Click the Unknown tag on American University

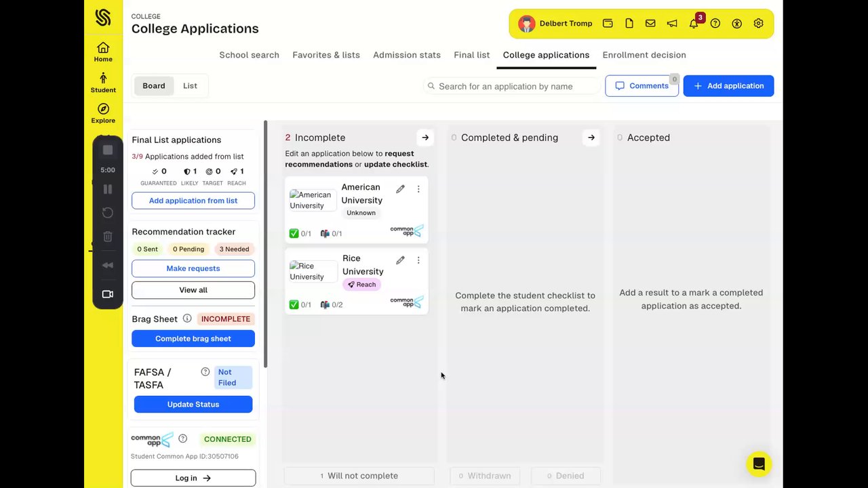point(361,213)
